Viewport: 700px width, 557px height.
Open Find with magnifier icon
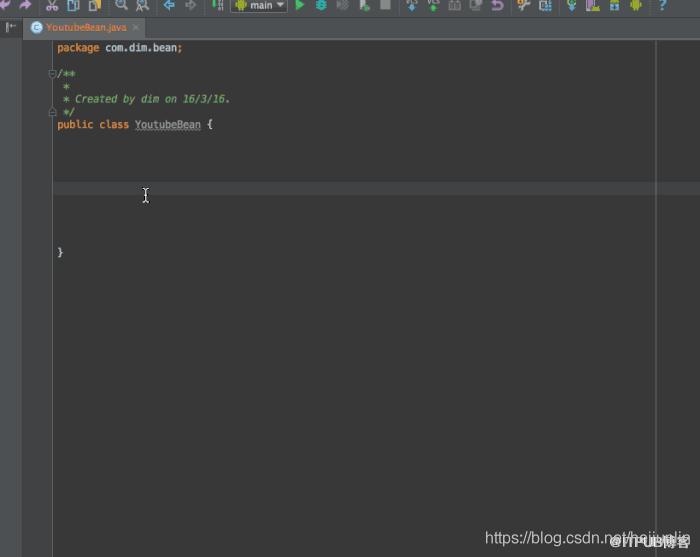(x=121, y=5)
